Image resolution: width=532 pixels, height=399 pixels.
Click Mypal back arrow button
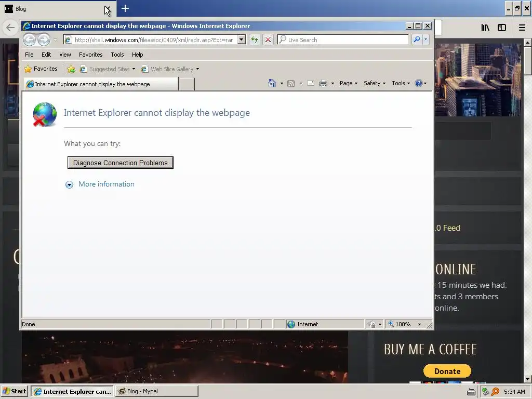(x=10, y=28)
